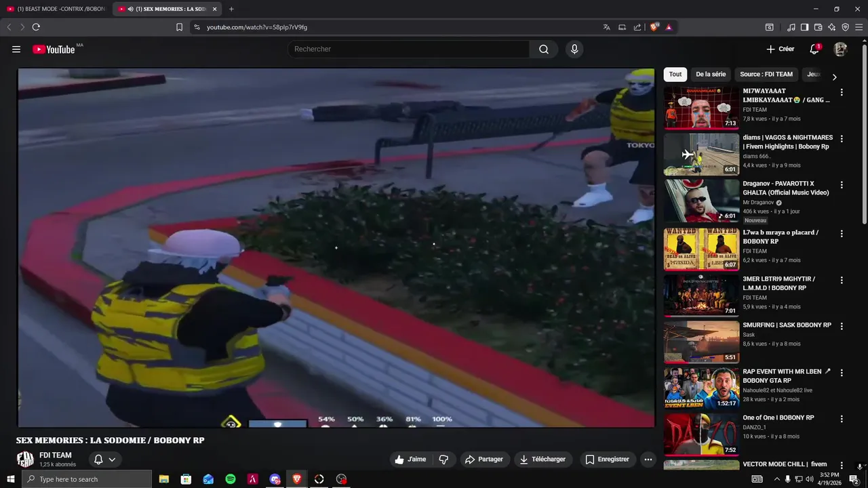Open the diams VAGOS & NIGHTMARES thumbnail
The image size is (868, 488).
[x=701, y=155]
